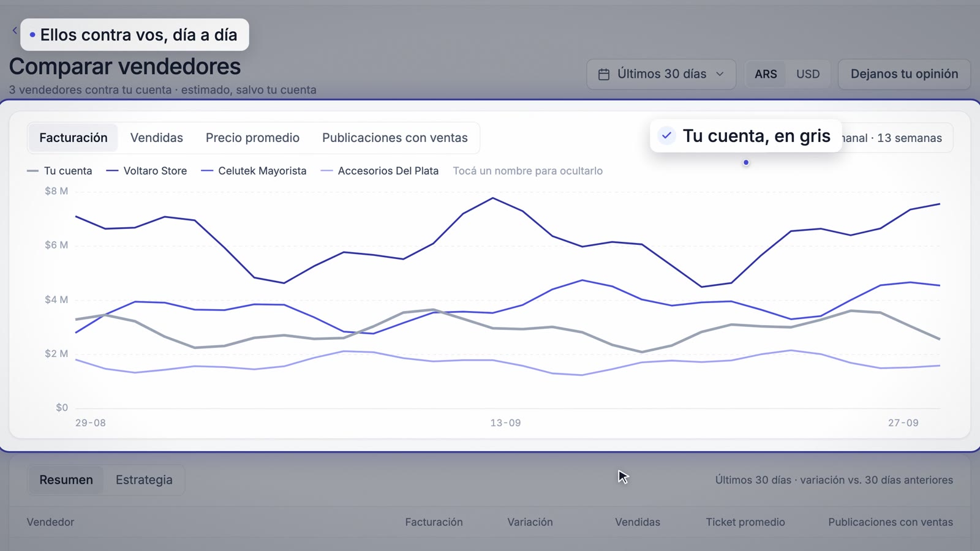Open the Últimos 30 días dropdown
This screenshot has height=551, width=980.
coord(661,74)
